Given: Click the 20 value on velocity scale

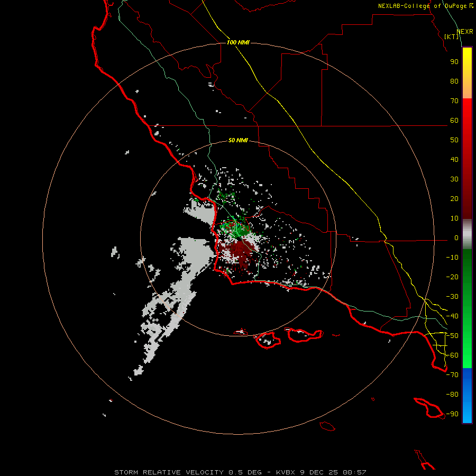Looking at the screenshot, I should click(454, 199).
